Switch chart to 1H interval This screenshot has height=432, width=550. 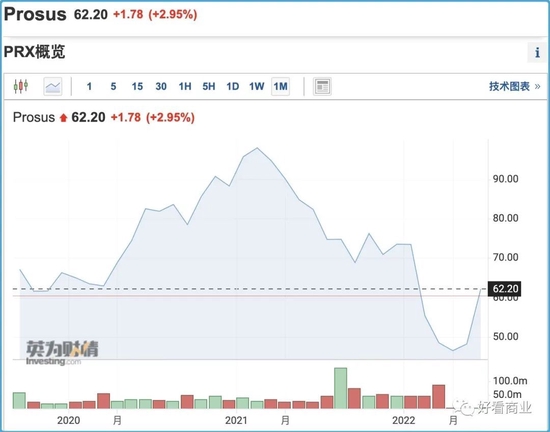pyautogui.click(x=185, y=86)
